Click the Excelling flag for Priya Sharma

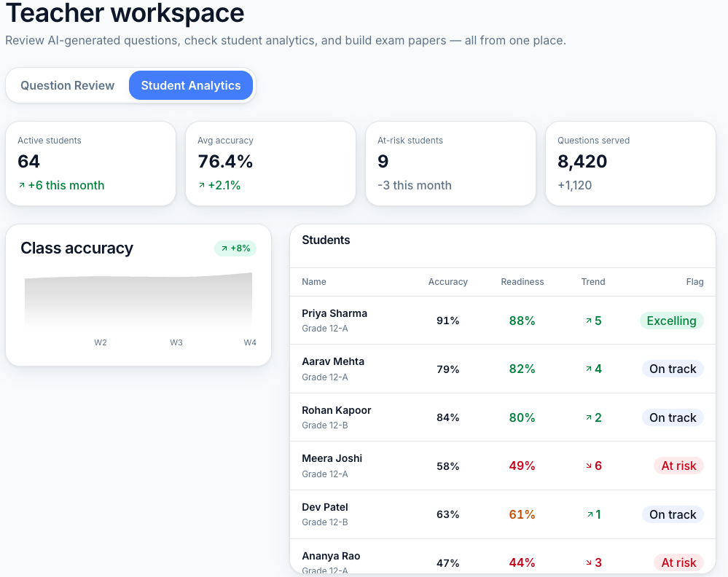click(x=671, y=321)
